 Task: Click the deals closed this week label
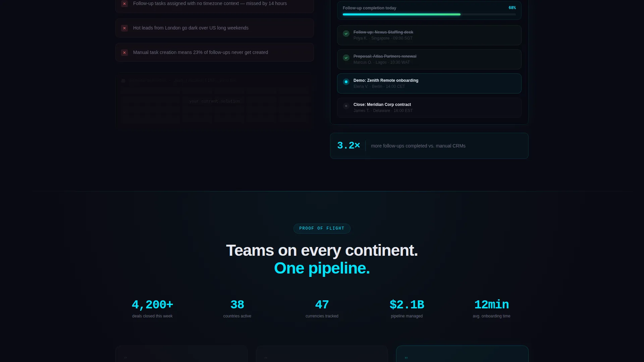point(152,316)
